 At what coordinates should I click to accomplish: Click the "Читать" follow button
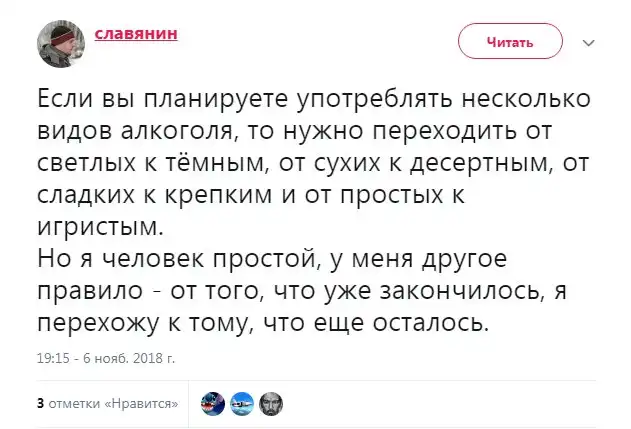pos(509,42)
